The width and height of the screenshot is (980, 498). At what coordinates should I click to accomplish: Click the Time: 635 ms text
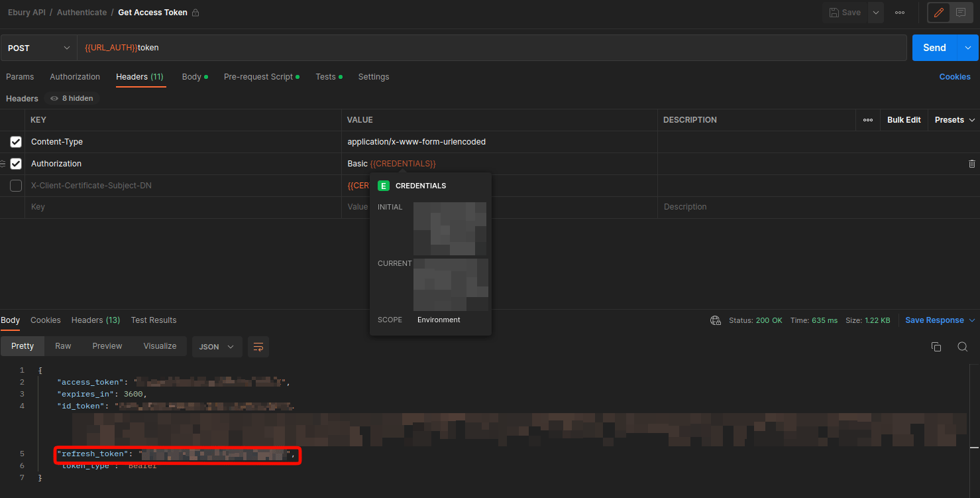(x=814, y=320)
